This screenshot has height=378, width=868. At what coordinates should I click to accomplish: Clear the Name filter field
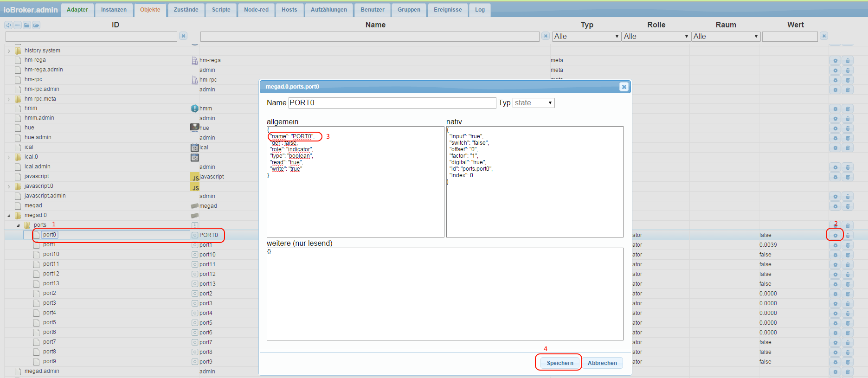point(546,36)
